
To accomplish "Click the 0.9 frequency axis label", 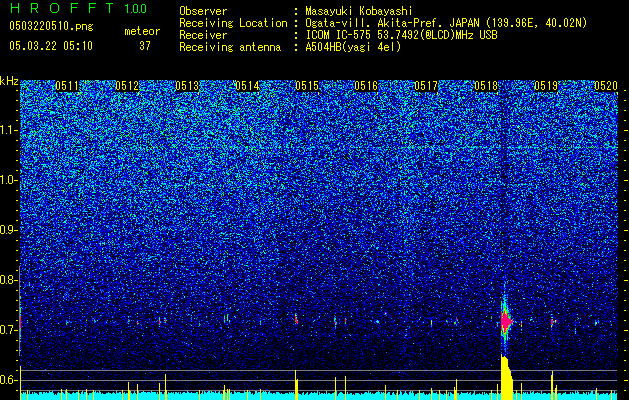I will pos(9,230).
